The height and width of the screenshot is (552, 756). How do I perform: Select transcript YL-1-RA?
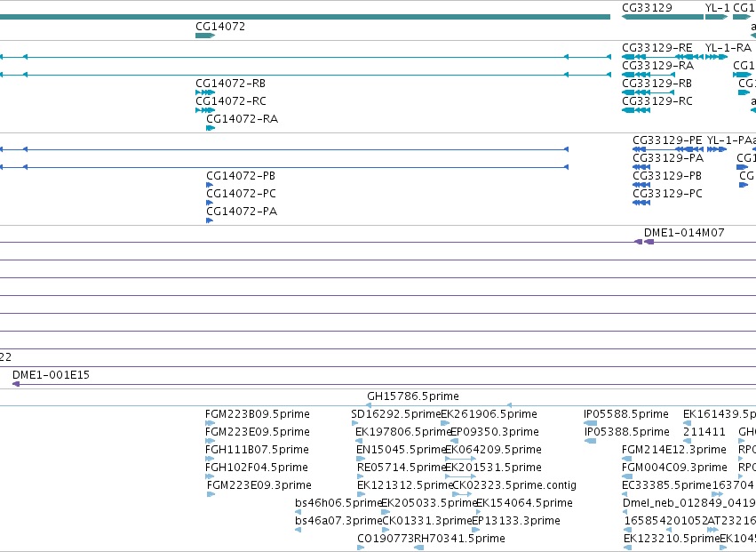728,48
